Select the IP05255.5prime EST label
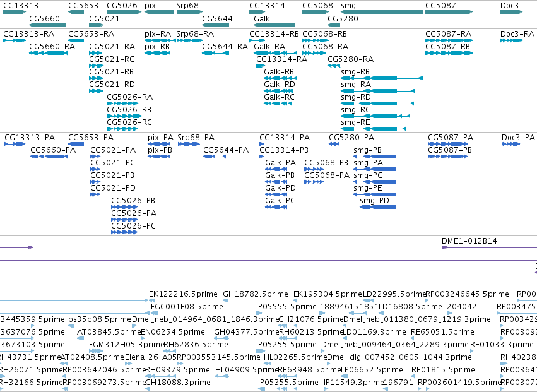 tap(286, 345)
